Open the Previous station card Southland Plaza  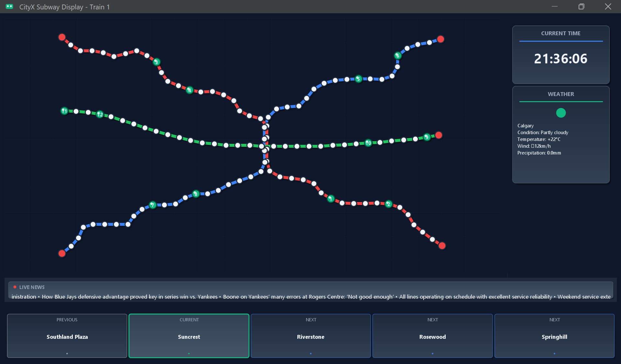[x=67, y=336]
